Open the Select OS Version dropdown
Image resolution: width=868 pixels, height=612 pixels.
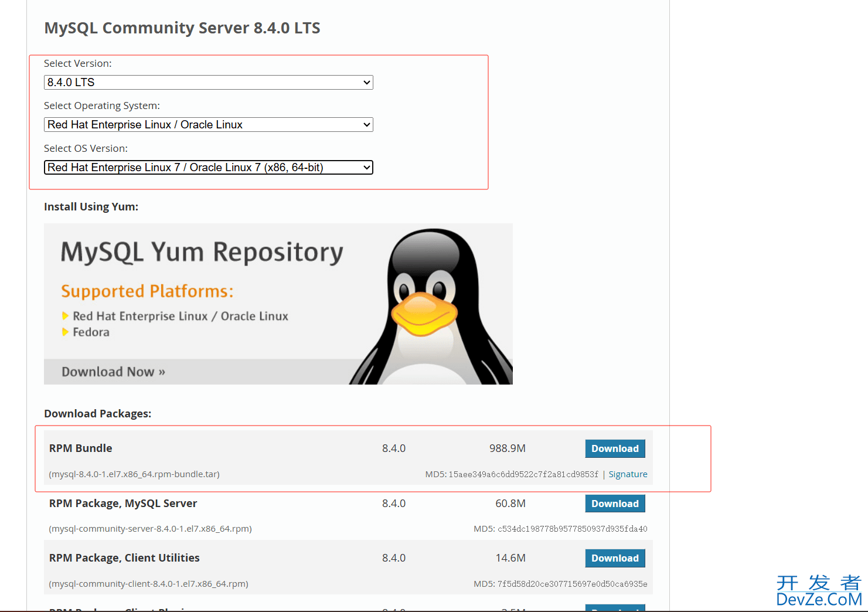pos(208,168)
